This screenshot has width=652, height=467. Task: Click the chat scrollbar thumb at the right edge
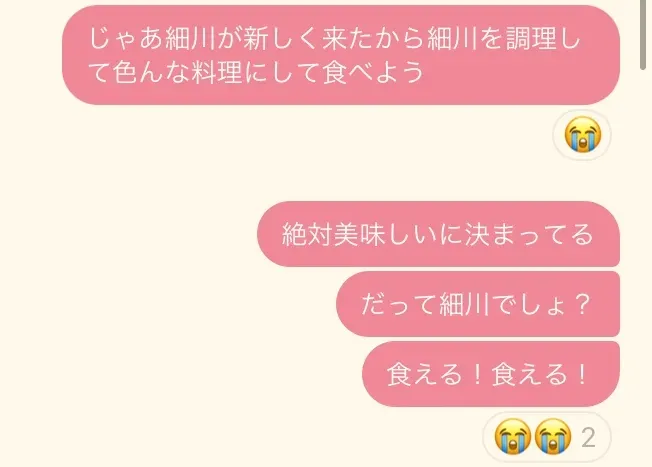643,34
